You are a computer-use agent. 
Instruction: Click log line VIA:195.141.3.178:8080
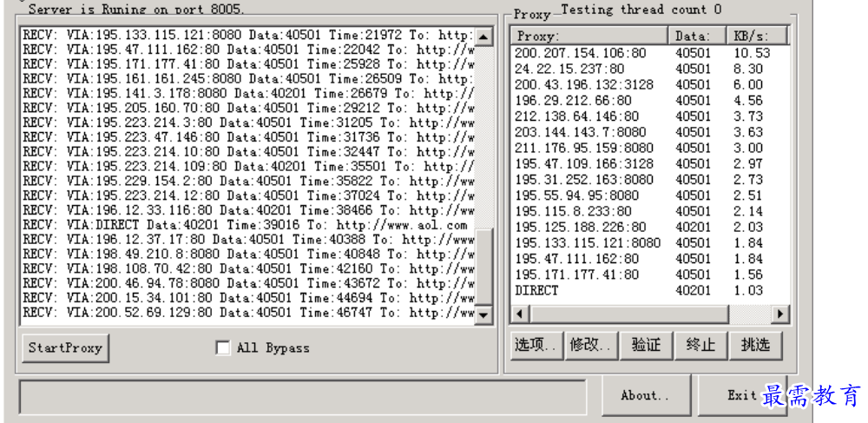(x=248, y=93)
